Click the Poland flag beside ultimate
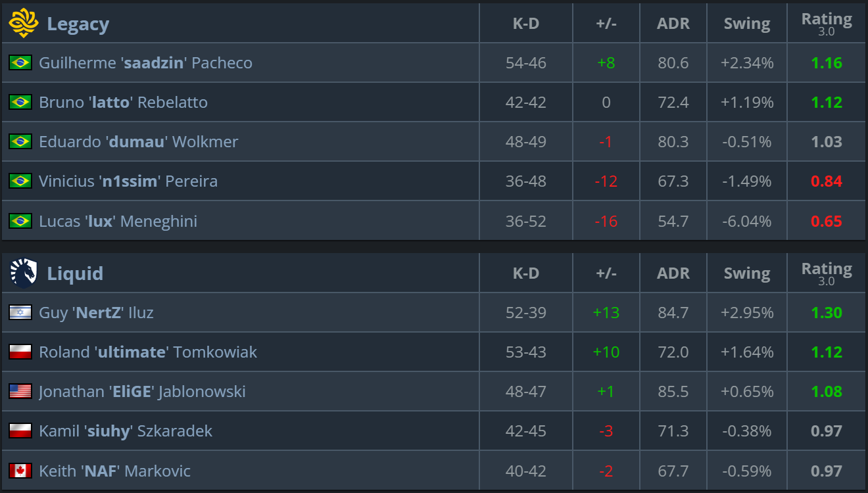 click(x=20, y=352)
